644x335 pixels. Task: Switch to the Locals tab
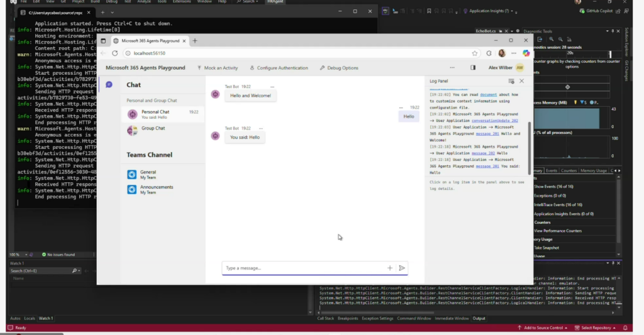click(x=30, y=318)
